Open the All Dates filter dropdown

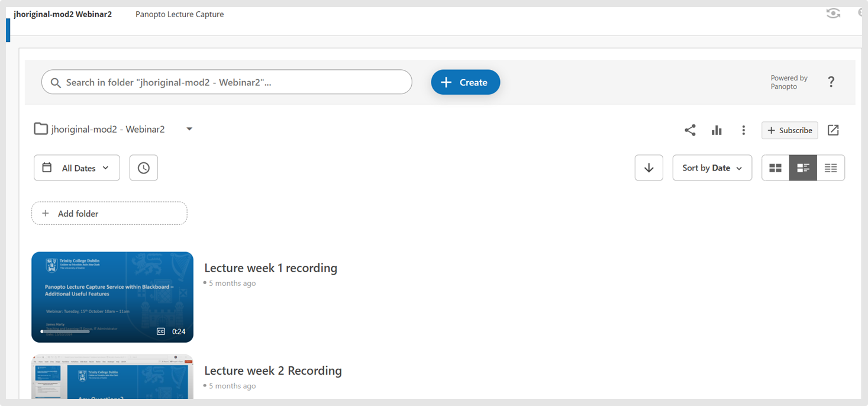pos(77,168)
